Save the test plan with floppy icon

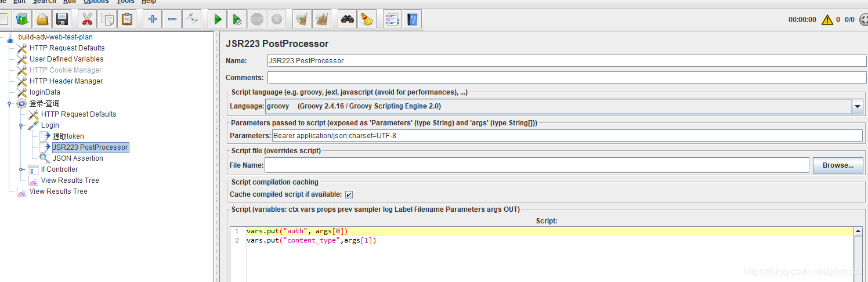(x=62, y=19)
